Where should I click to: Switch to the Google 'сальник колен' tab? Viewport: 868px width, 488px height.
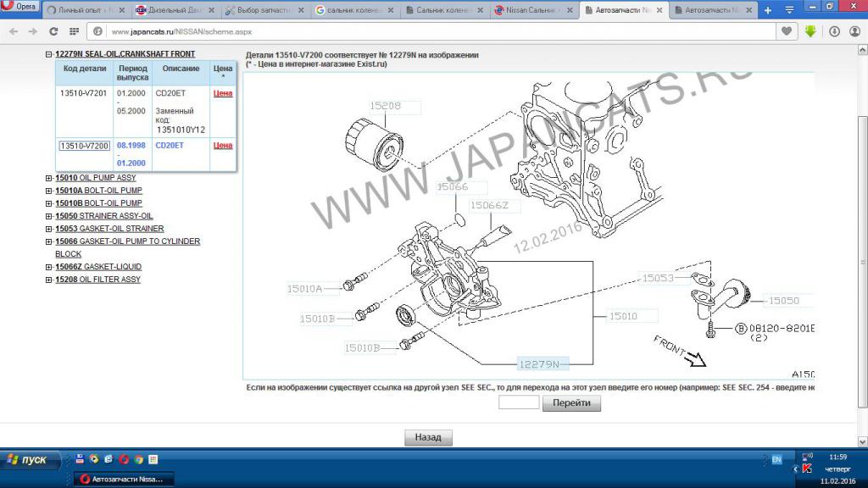coord(354,10)
